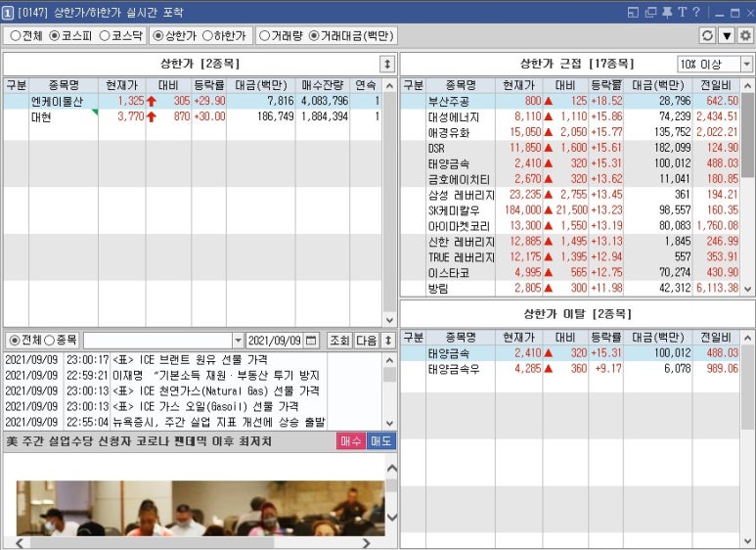Image resolution: width=756 pixels, height=550 pixels.
Task: Click the font size T icon
Action: (682, 12)
